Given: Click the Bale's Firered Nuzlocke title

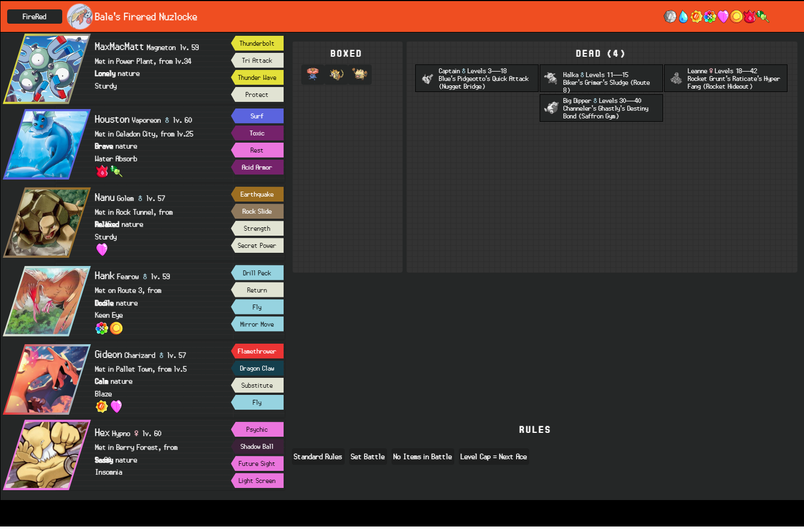Looking at the screenshot, I should click(x=146, y=17).
